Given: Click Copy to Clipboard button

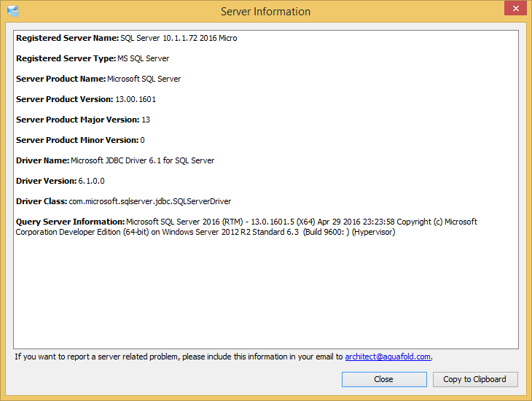Looking at the screenshot, I should (x=475, y=379).
